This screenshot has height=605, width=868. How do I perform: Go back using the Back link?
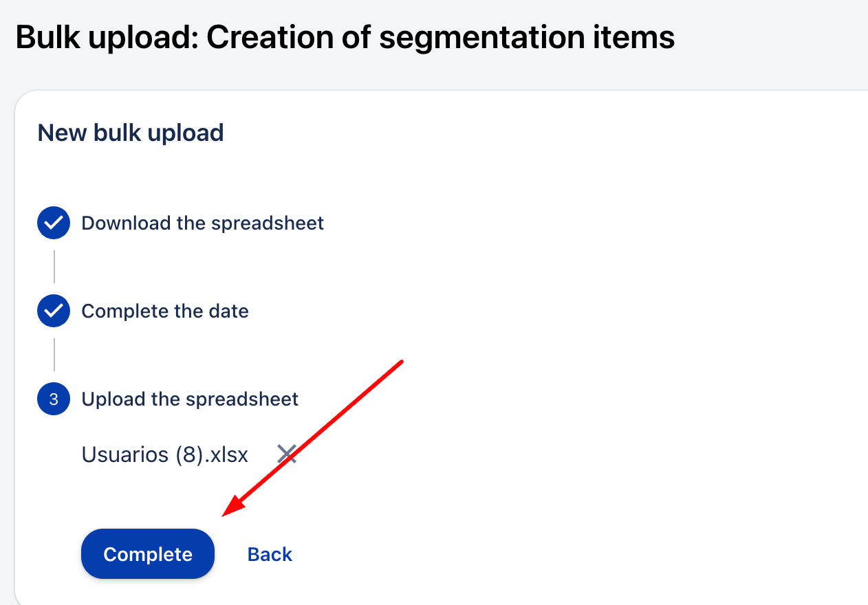coord(270,555)
